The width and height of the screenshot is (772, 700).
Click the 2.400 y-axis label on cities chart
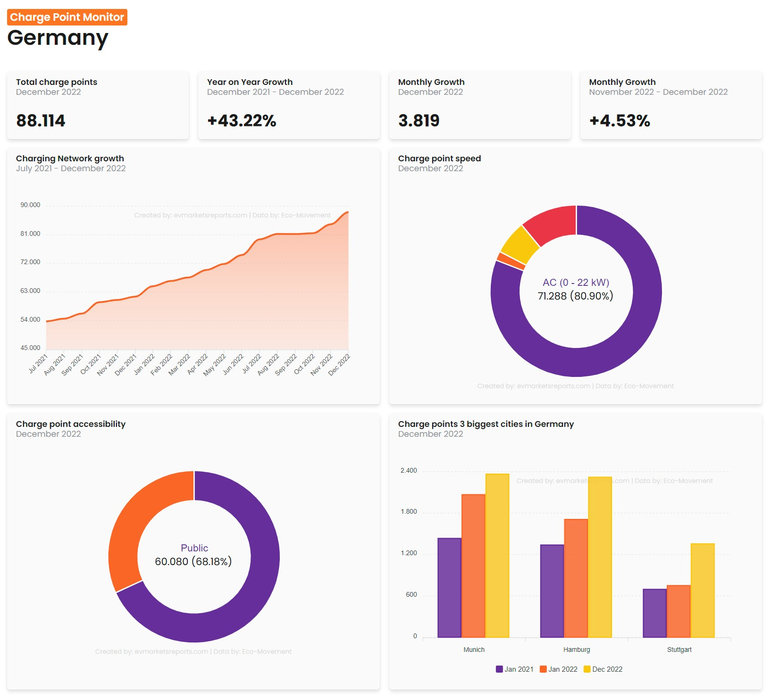[409, 470]
